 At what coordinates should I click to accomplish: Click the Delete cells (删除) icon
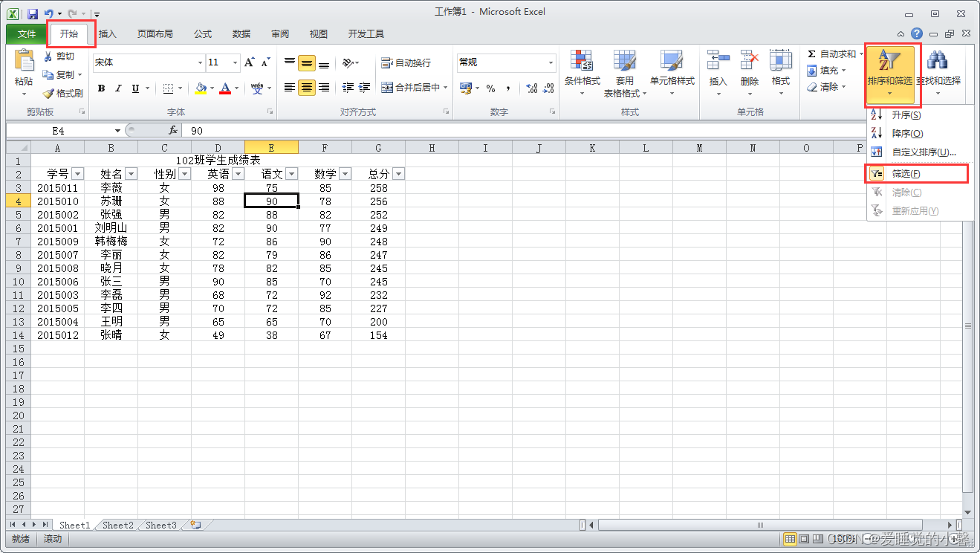(x=750, y=60)
